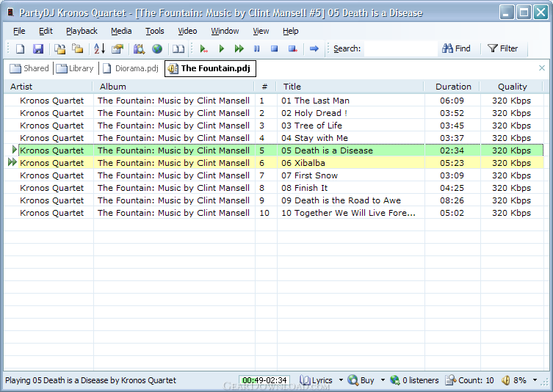This screenshot has height=392, width=553.
Task: Open the Edit menu
Action: click(x=46, y=31)
